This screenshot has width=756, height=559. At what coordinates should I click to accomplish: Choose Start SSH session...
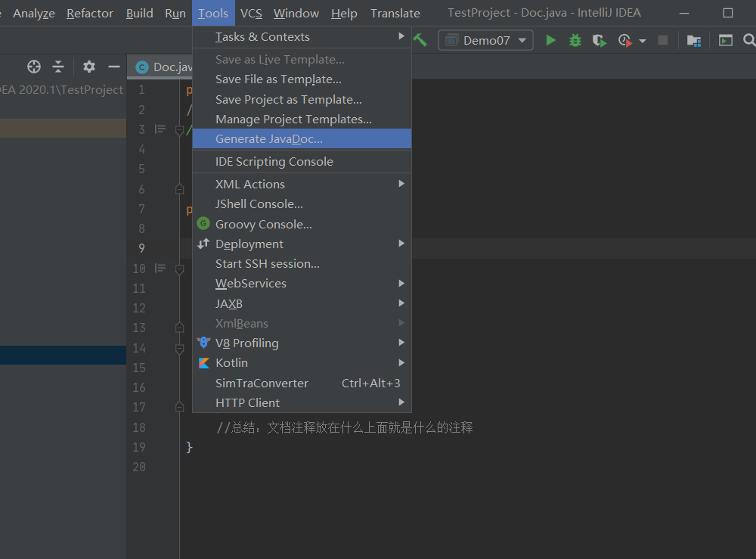[302, 264]
